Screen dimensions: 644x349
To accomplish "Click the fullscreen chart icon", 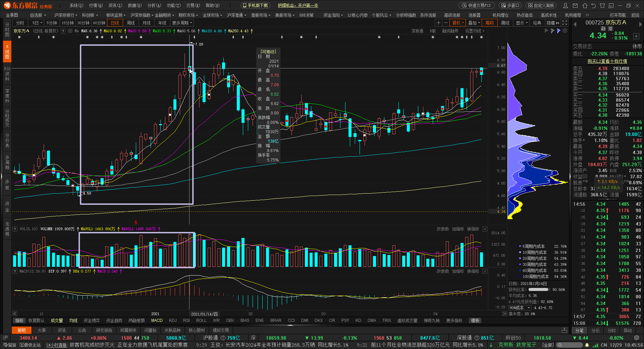I will pos(565,23).
